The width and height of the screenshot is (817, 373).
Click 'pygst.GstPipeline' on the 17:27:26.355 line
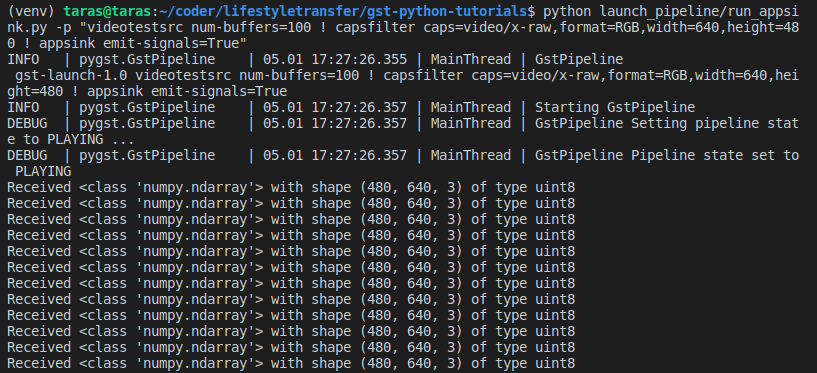coord(147,59)
